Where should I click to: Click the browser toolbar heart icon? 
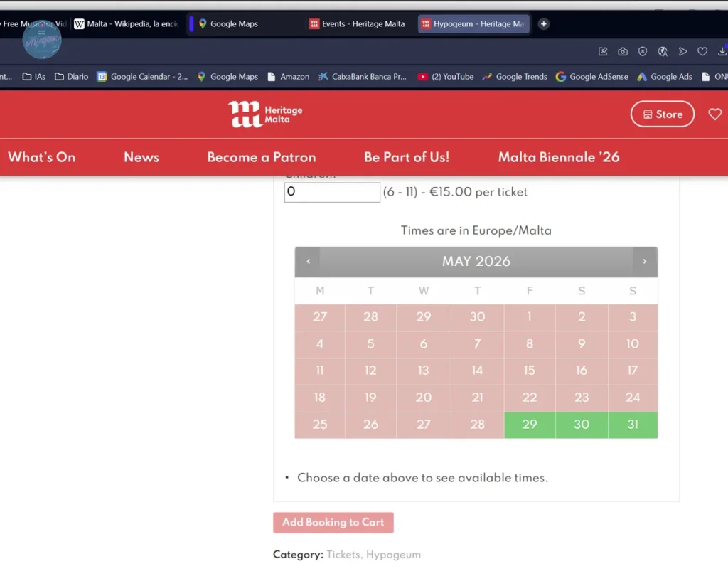coord(702,51)
